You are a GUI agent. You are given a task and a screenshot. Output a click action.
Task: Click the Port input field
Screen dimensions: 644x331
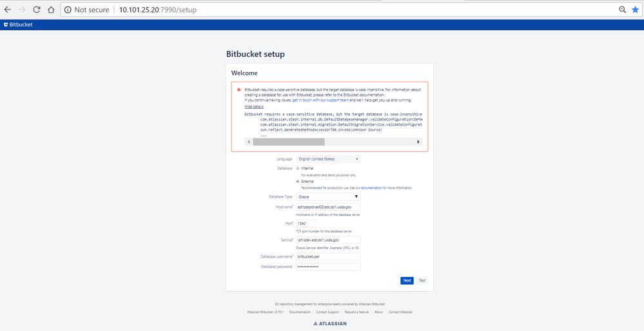(306, 223)
